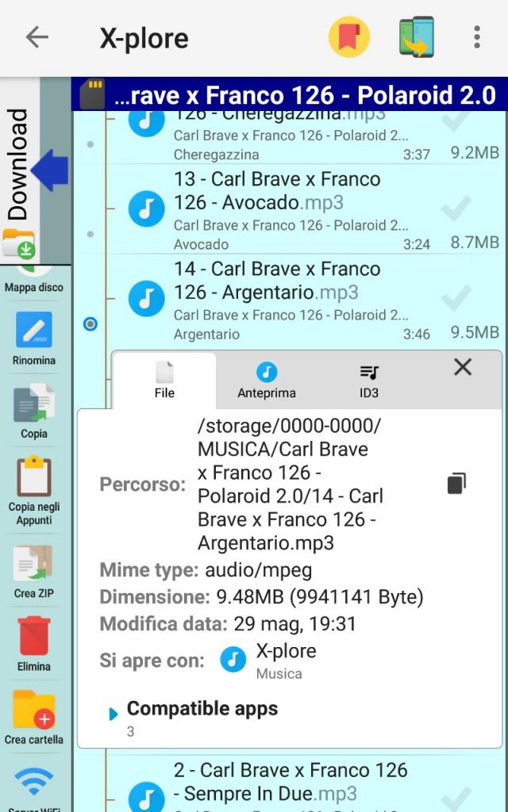Tap the Dimensione value 9.48MB
This screenshot has height=812, width=508.
[320, 597]
